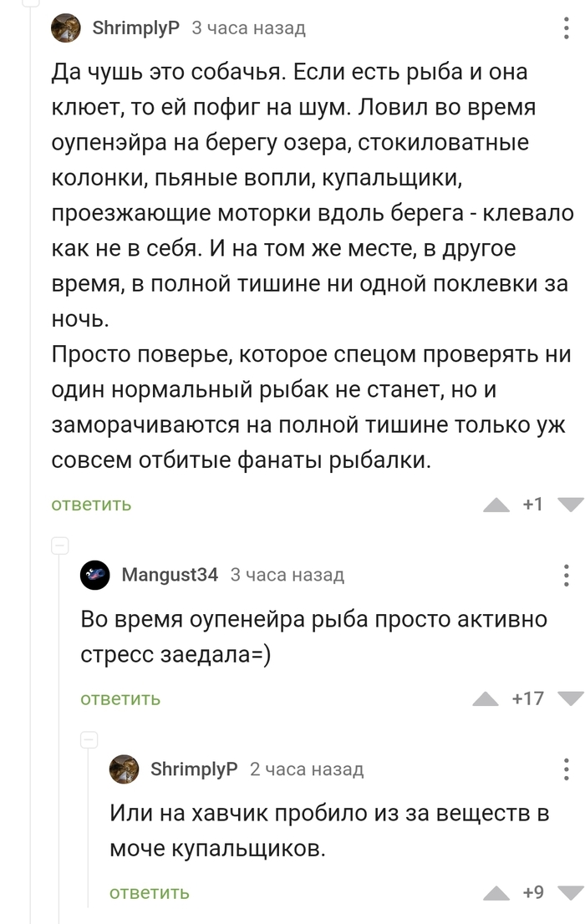Open ShrimplyP's profile avatar
The width and height of the screenshot is (585, 924).
click(65, 28)
